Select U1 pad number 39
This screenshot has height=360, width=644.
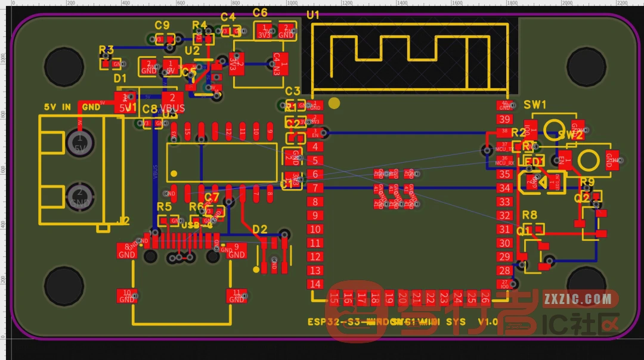(x=504, y=119)
